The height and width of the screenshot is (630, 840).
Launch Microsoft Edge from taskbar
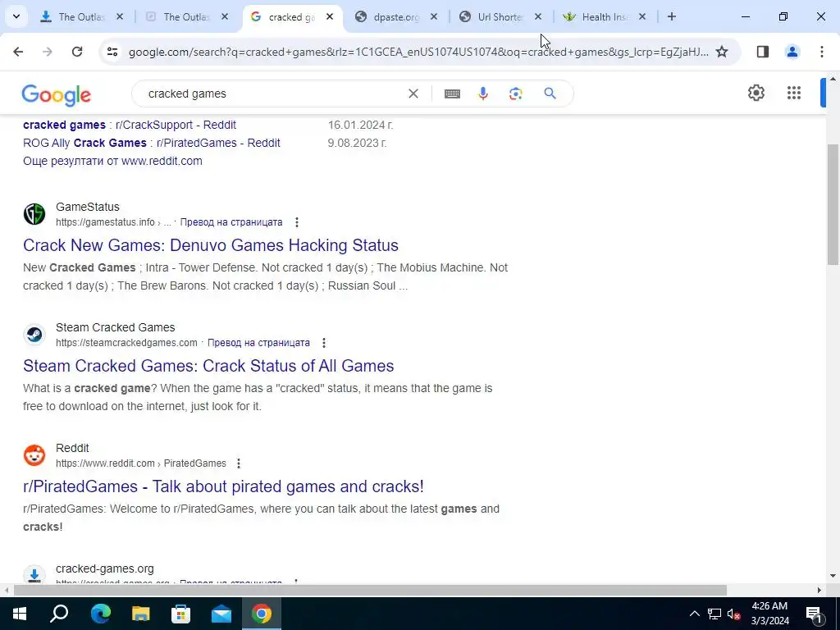click(100, 614)
